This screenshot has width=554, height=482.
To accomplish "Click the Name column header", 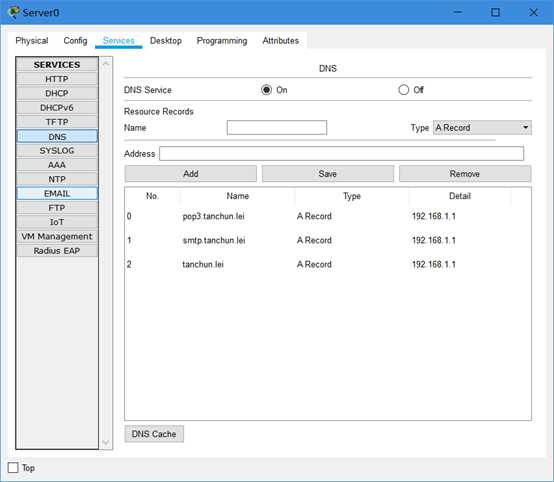I will [237, 196].
